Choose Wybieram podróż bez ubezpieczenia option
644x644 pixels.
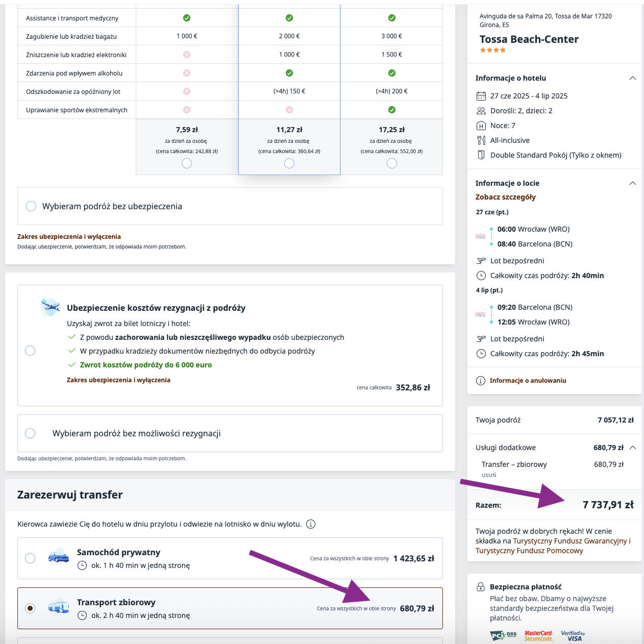[x=31, y=206]
